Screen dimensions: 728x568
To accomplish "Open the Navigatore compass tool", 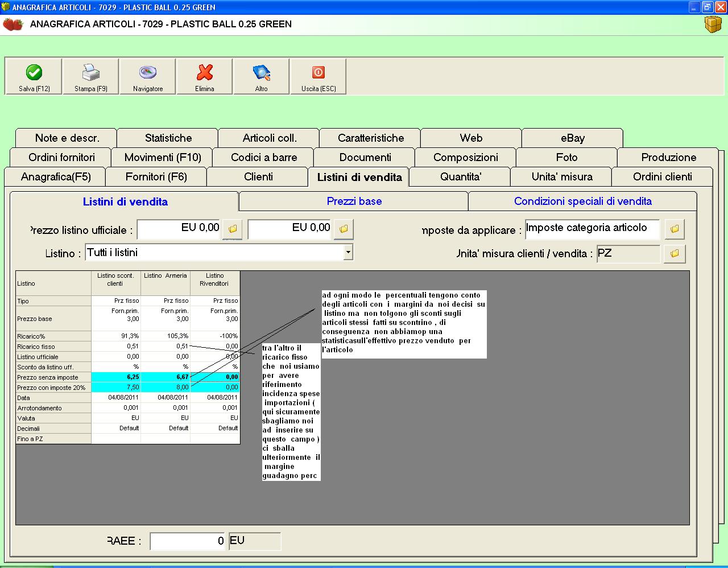I will (148, 73).
